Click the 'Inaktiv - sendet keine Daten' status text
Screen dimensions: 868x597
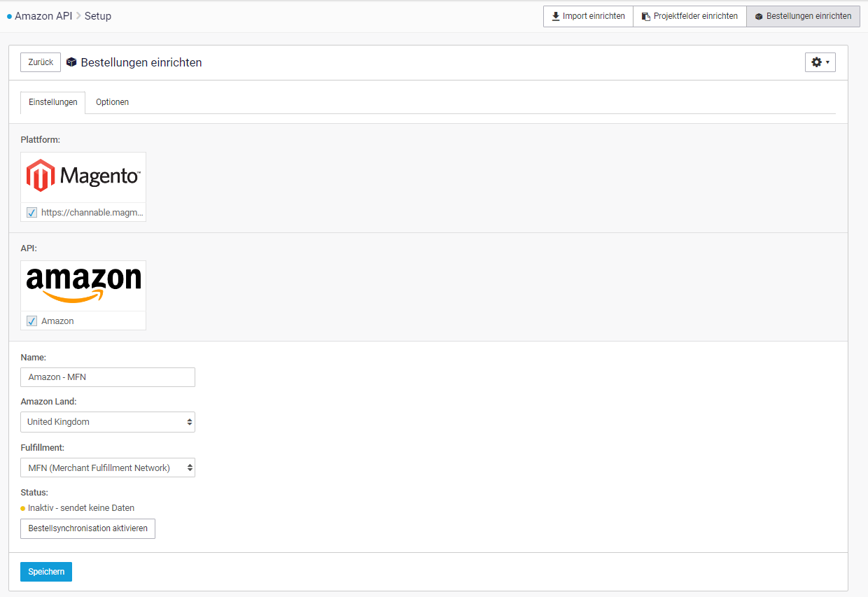coord(81,508)
